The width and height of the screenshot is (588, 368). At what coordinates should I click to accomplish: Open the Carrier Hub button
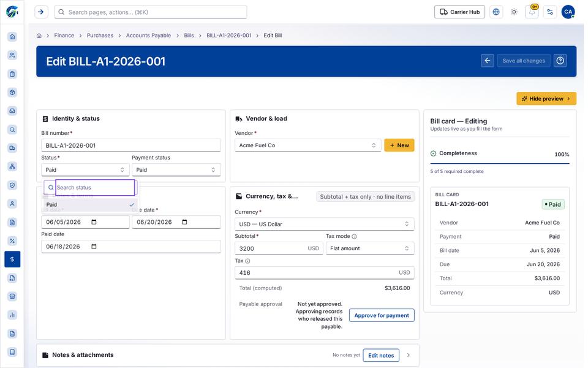point(459,12)
